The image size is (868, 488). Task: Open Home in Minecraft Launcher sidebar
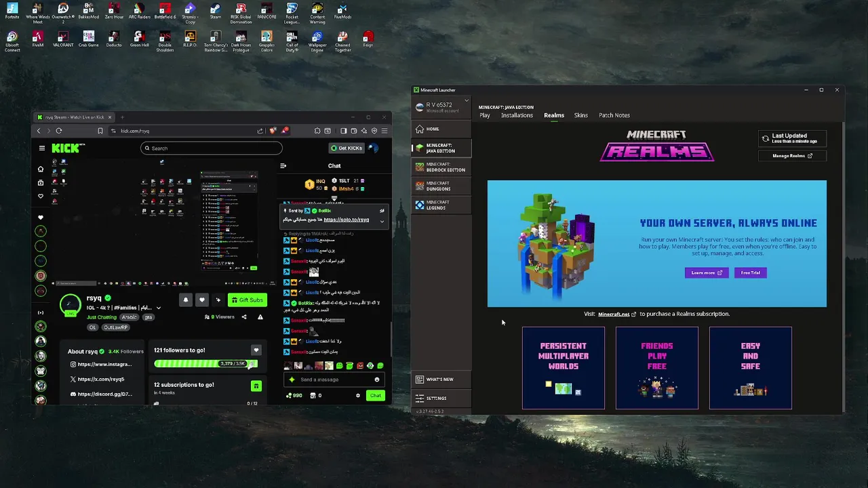coord(441,129)
